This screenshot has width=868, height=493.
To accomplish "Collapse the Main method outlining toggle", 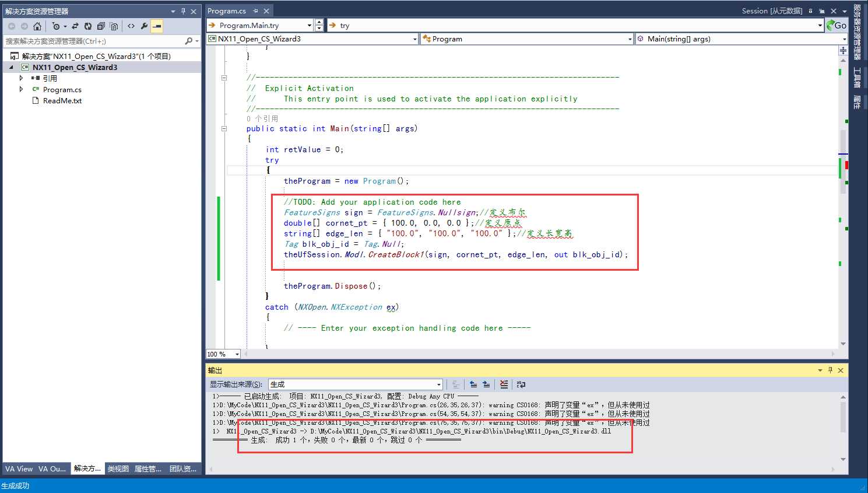I will coord(224,129).
